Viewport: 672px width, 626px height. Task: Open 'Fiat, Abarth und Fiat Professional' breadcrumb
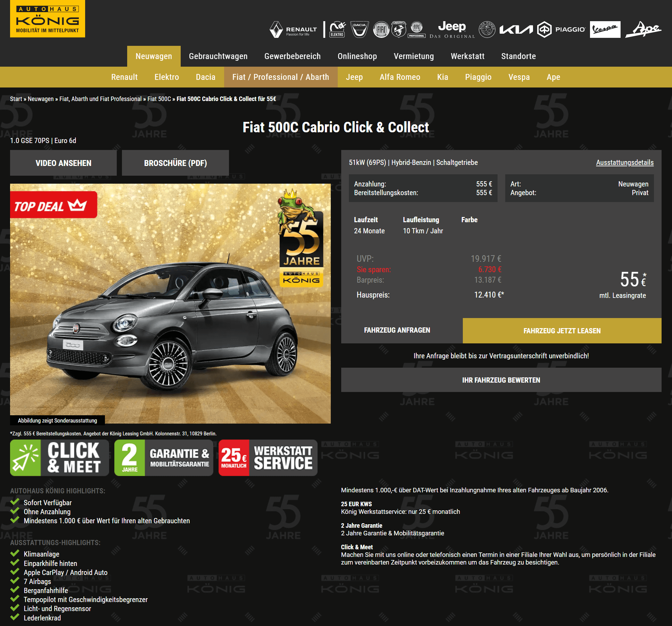[100, 99]
